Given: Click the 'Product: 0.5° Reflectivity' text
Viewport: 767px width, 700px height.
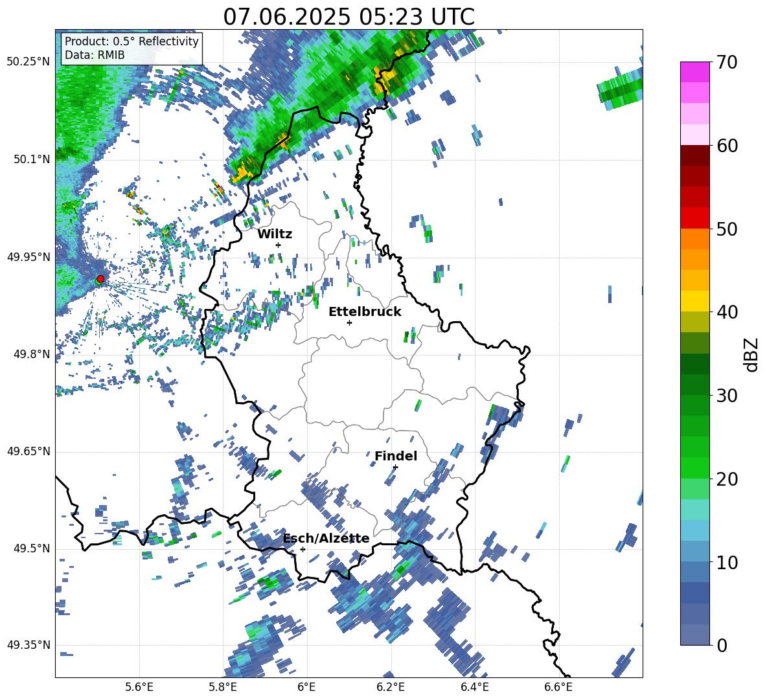Looking at the screenshot, I should click(132, 41).
